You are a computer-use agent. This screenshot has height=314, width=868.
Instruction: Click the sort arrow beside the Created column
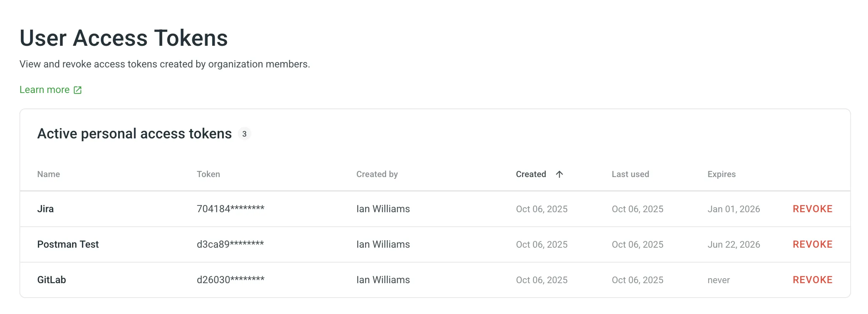(560, 174)
